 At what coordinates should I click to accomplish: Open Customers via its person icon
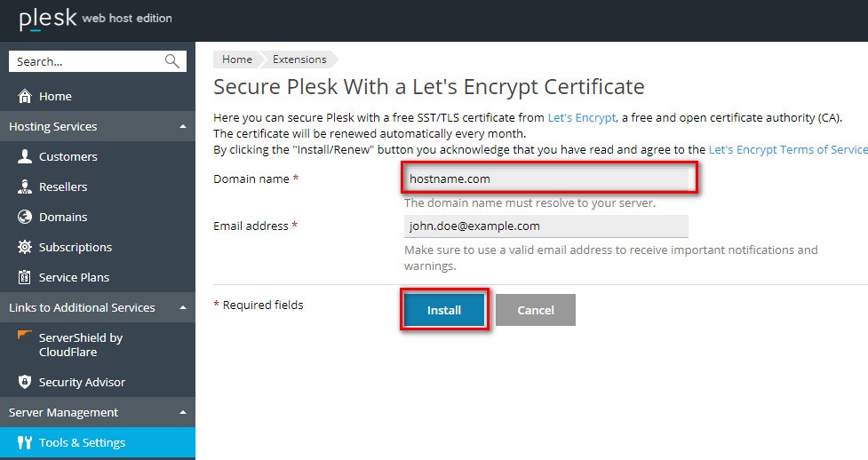[x=24, y=156]
